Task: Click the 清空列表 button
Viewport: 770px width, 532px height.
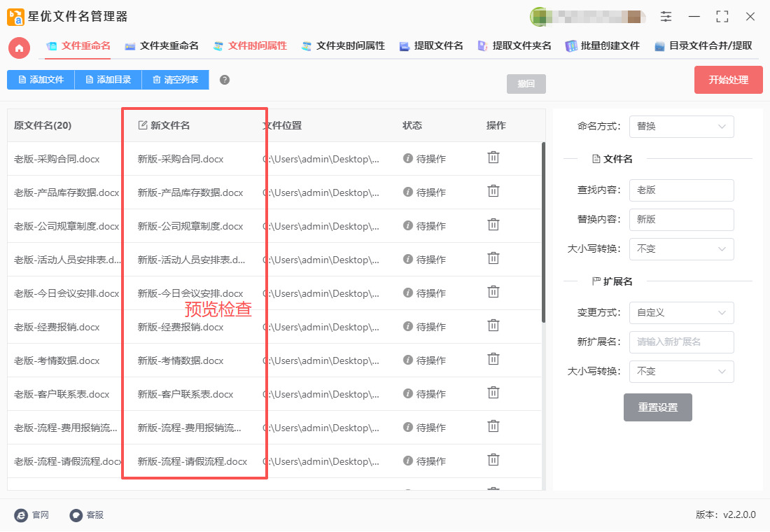Action: 175,80
